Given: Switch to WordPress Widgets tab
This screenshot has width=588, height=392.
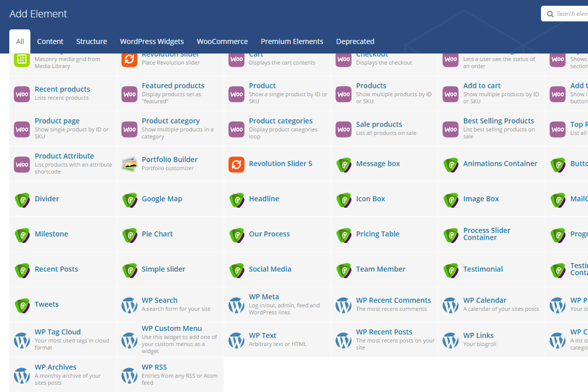Looking at the screenshot, I should [152, 41].
